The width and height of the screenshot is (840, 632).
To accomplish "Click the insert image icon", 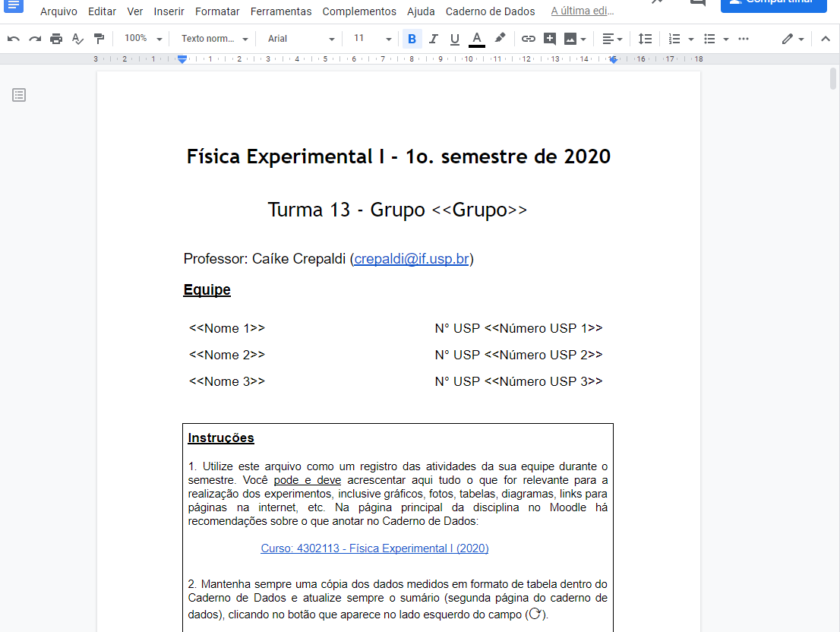I will [x=570, y=39].
